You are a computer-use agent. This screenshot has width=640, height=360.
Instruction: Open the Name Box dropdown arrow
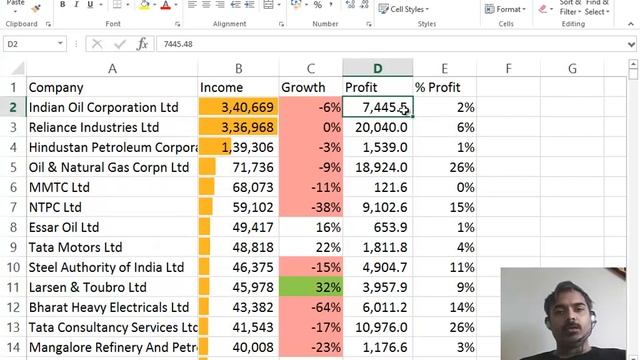point(60,43)
